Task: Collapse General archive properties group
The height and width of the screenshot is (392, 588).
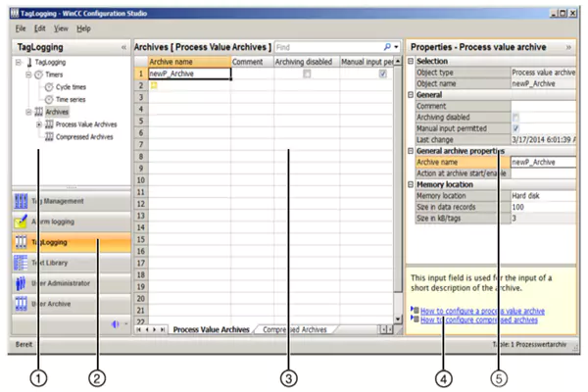Action: point(411,151)
